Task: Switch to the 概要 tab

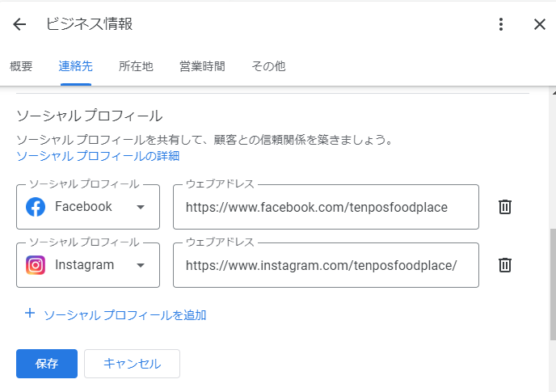Action: tap(21, 66)
